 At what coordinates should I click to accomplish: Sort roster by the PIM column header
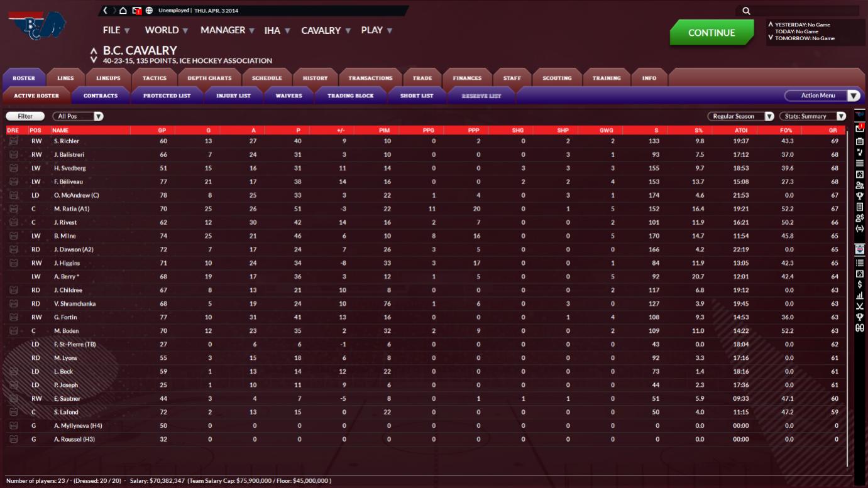pos(384,130)
